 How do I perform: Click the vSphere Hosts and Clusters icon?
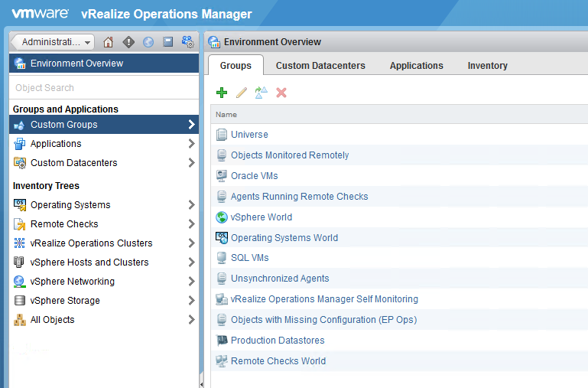tap(19, 262)
